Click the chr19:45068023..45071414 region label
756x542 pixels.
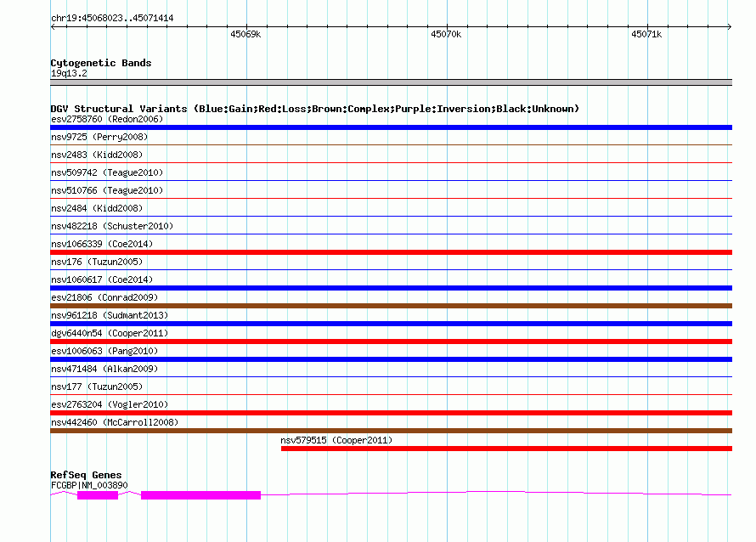(x=112, y=19)
